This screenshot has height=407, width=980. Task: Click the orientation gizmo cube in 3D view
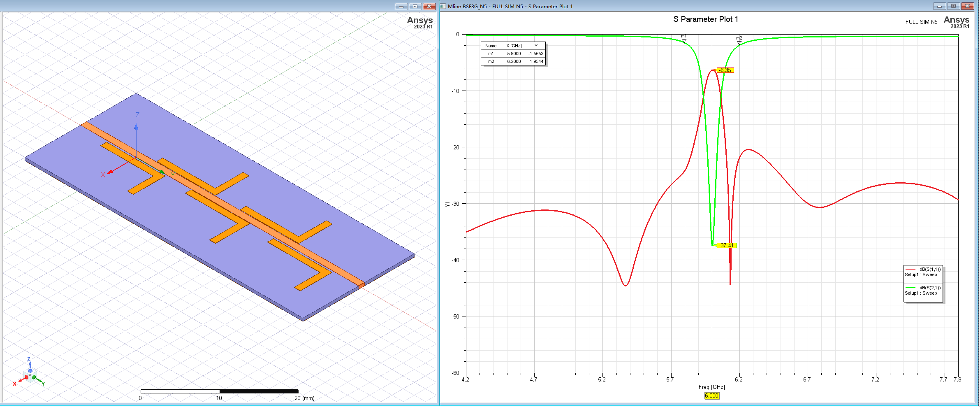pos(30,376)
